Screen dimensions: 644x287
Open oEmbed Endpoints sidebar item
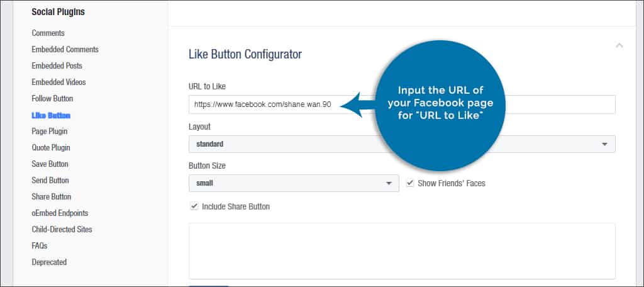60,213
